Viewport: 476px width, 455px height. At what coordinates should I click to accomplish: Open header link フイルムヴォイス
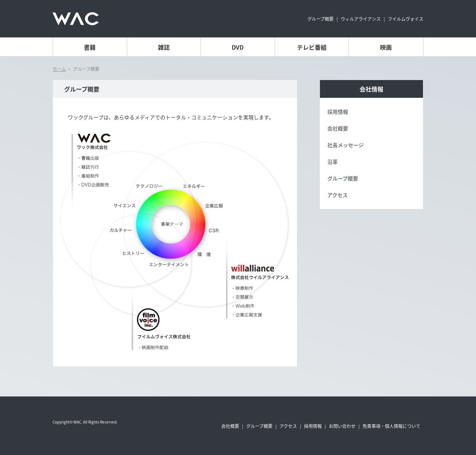coord(406,19)
